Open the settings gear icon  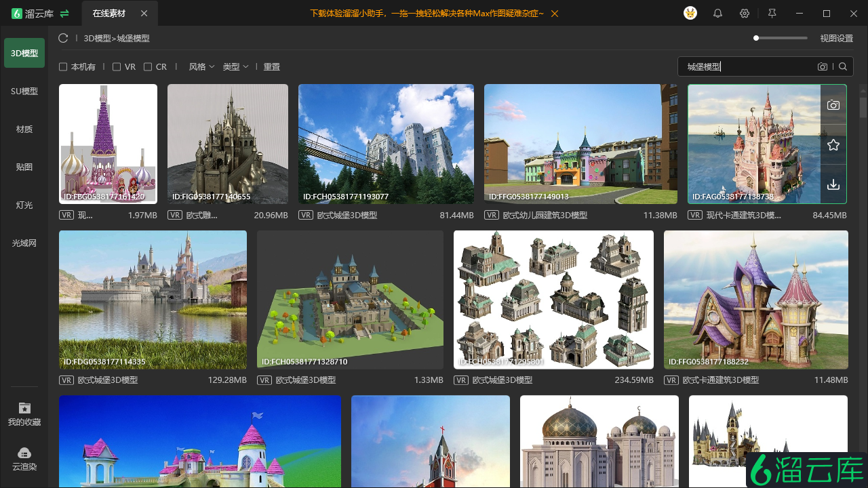(745, 14)
